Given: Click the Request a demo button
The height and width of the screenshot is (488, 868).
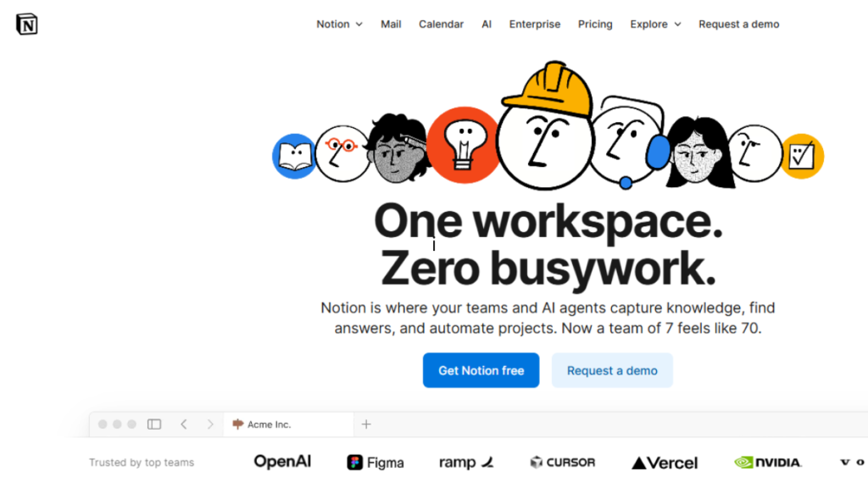Looking at the screenshot, I should click(x=612, y=370).
